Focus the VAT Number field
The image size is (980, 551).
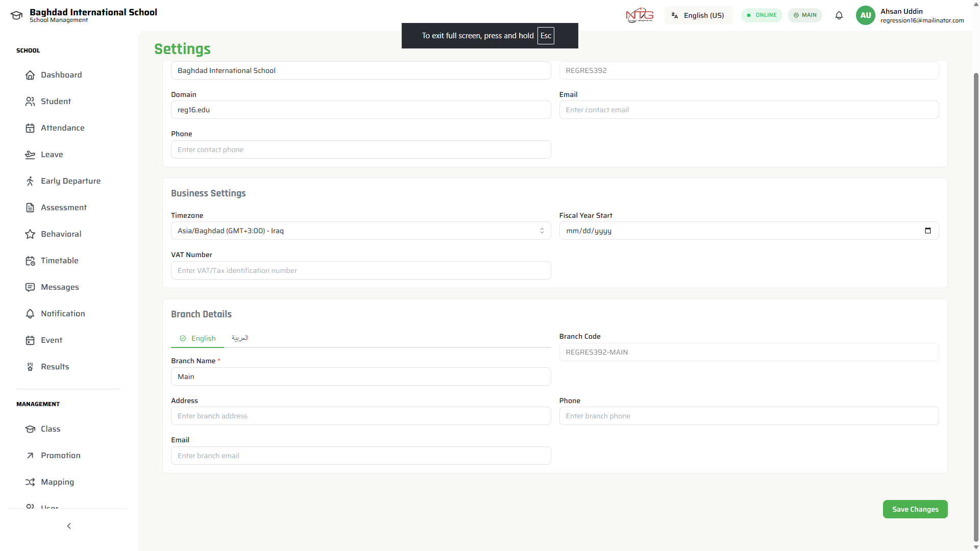(361, 270)
